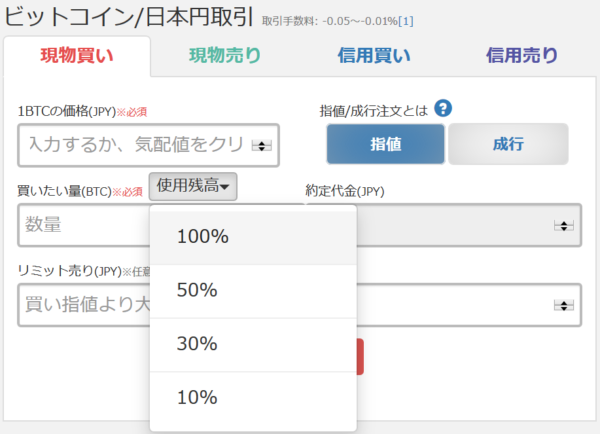This screenshot has width=600, height=434.
Task: Click the 約定代金(JPY) field spinner arrows
Action: point(564,226)
